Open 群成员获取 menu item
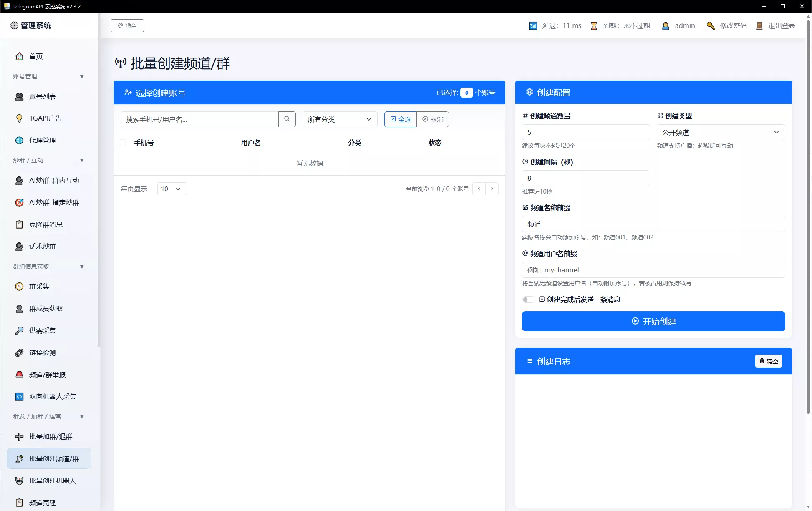The width and height of the screenshot is (812, 511). click(49, 309)
